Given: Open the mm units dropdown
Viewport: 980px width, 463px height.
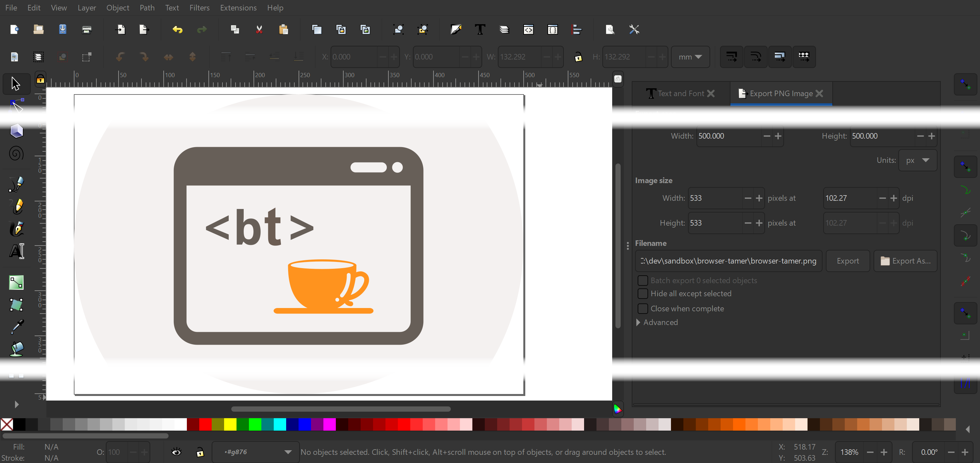Looking at the screenshot, I should (x=691, y=57).
